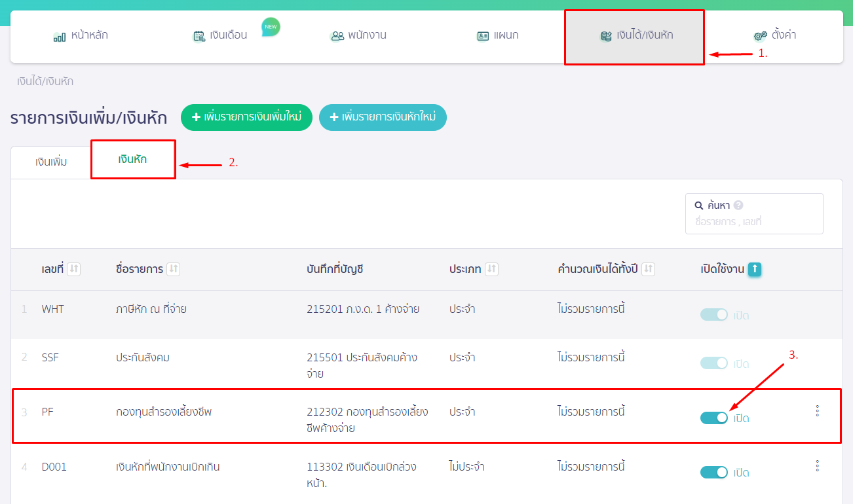Image resolution: width=853 pixels, height=504 pixels.
Task: Open the ตั้งค่า settings menu
Action: click(x=775, y=35)
